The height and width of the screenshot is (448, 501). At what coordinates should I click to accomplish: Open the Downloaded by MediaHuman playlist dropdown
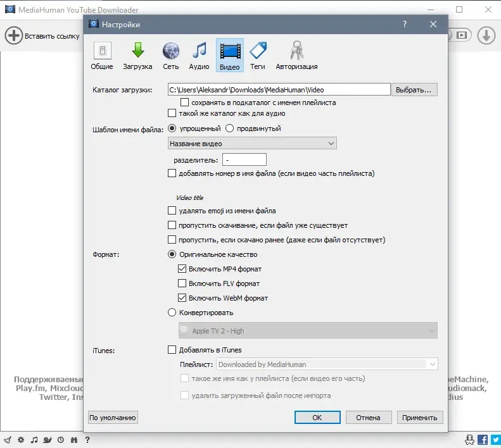tap(327, 364)
